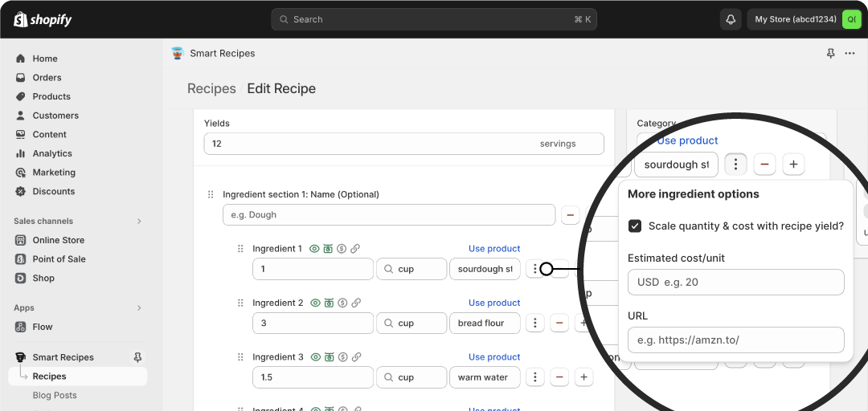Open the notifications bell
The height and width of the screenshot is (411, 868).
pyautogui.click(x=731, y=19)
